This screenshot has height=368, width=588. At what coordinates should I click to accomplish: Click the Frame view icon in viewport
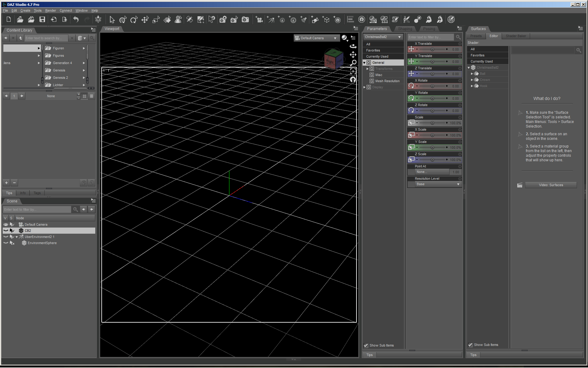pos(353,71)
